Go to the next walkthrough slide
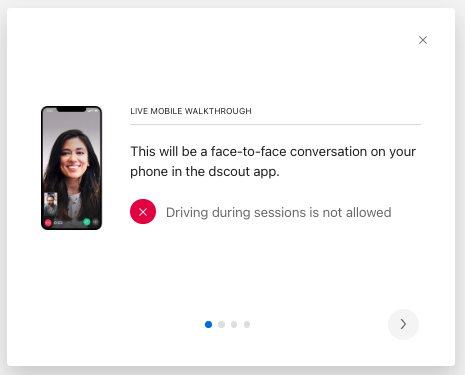Viewport: 465px width, 375px height. (x=403, y=324)
